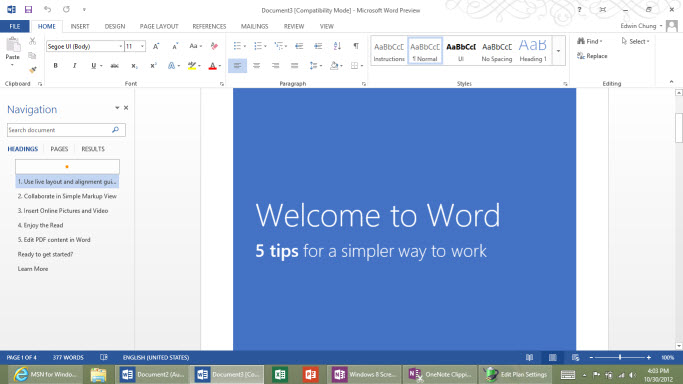Switch to Read Mode view

[x=529, y=357]
